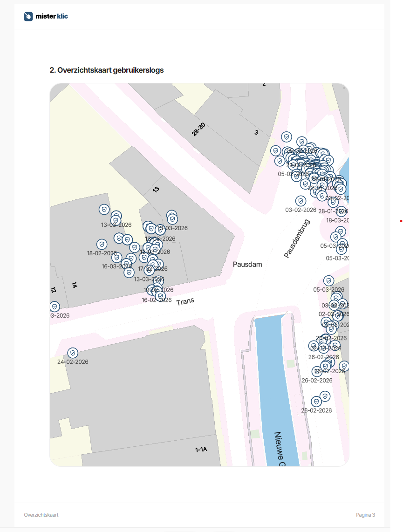The height and width of the screenshot is (532, 403).
Task: Click the mister klic logo icon
Action: [28, 16]
